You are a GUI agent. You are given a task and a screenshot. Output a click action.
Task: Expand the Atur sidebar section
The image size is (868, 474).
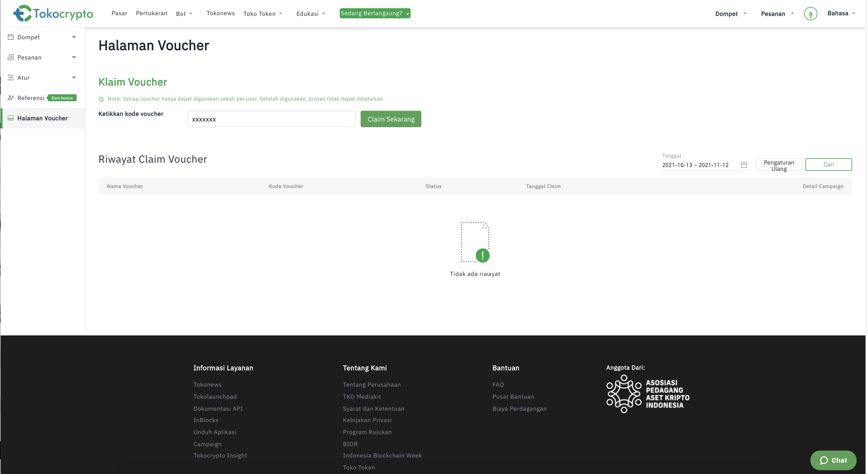74,78
